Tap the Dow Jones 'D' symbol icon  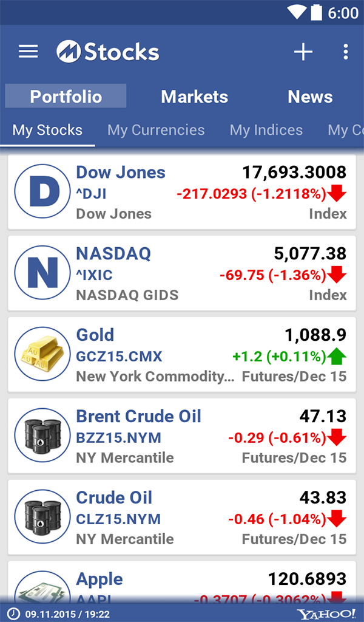pyautogui.click(x=42, y=191)
